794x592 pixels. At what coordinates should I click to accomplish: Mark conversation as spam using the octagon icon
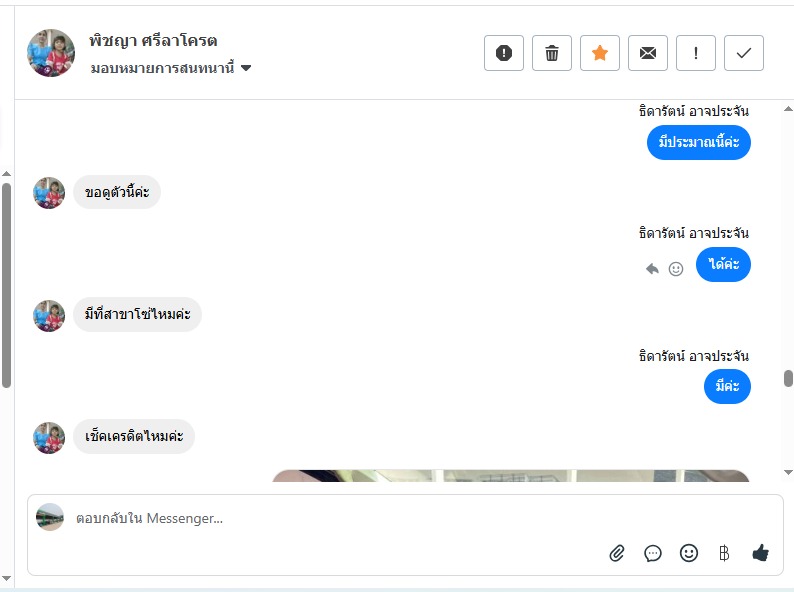[x=503, y=53]
